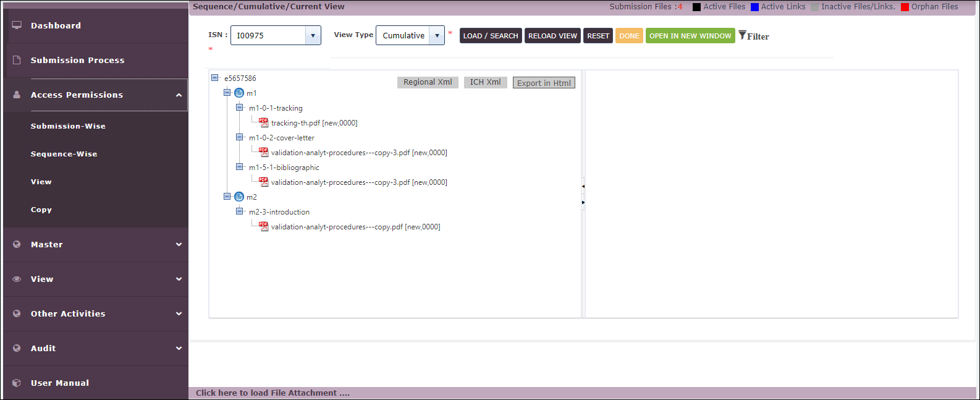This screenshot has height=400, width=980.
Task: Open the View Type Cumulative dropdown
Action: (x=437, y=35)
